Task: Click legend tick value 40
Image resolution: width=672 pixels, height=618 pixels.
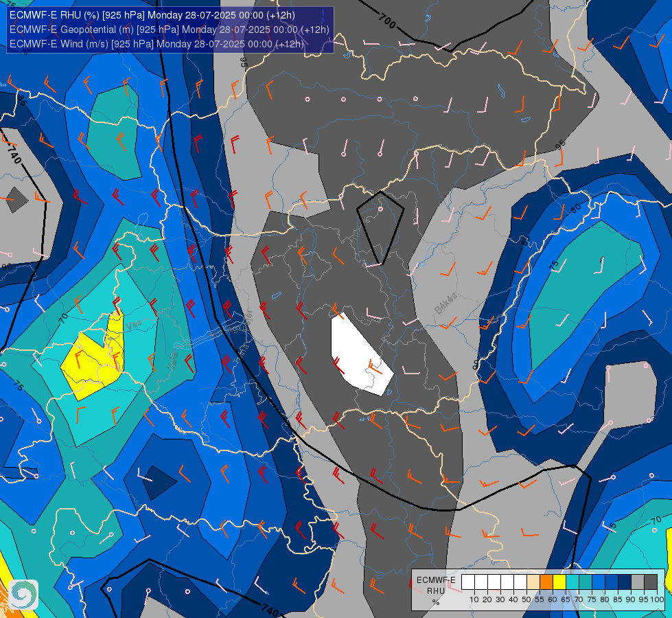Action: pos(513,599)
